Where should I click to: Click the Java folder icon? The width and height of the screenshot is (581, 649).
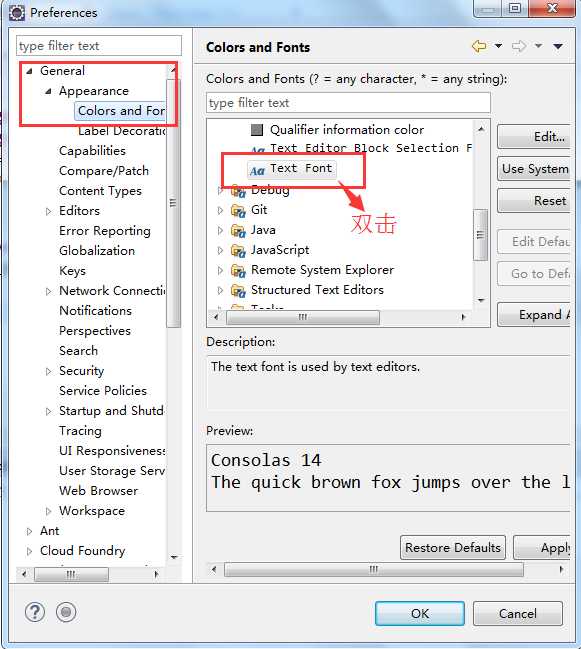pyautogui.click(x=238, y=231)
